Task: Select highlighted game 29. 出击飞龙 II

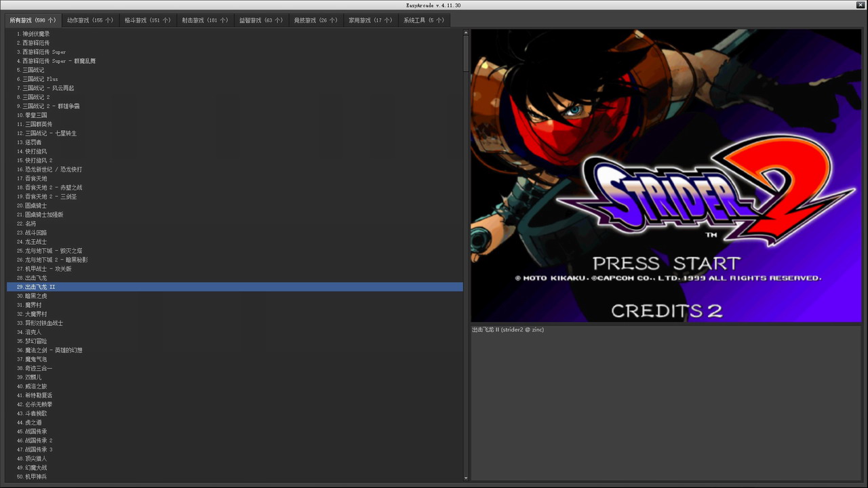Action: [x=235, y=287]
